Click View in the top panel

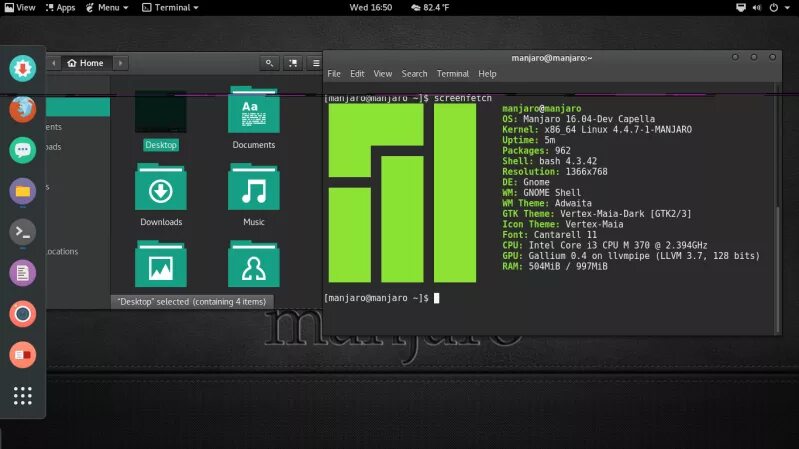[20, 8]
